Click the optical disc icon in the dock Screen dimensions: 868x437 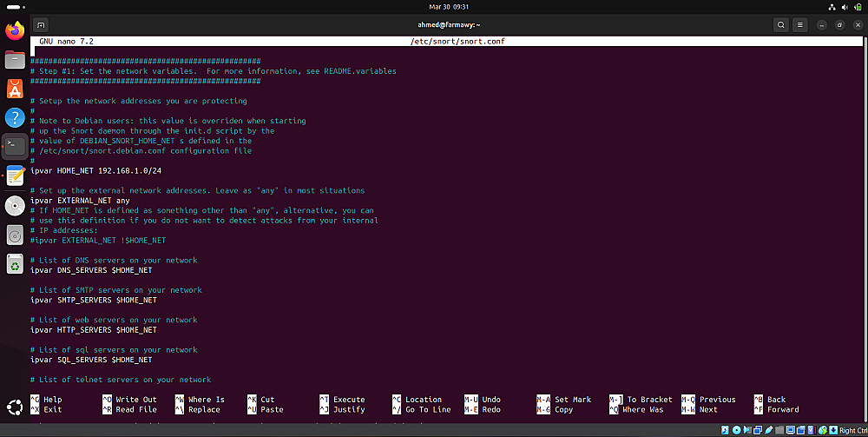[15, 206]
